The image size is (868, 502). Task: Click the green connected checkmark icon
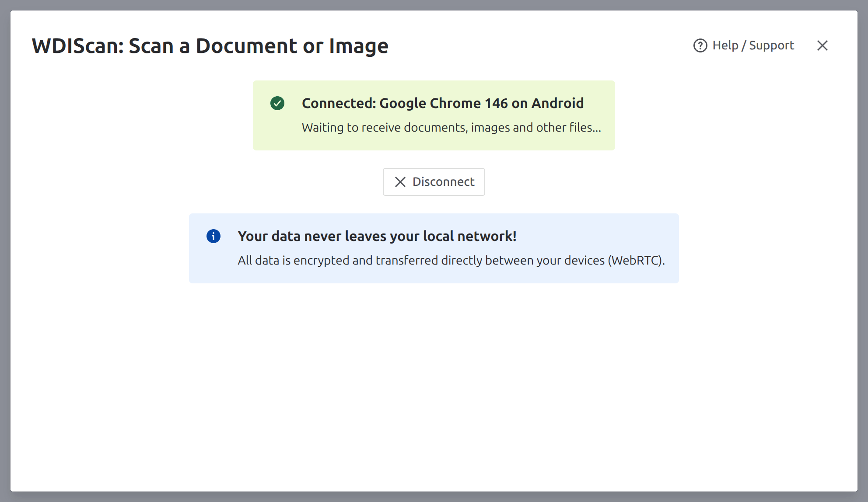pos(277,103)
